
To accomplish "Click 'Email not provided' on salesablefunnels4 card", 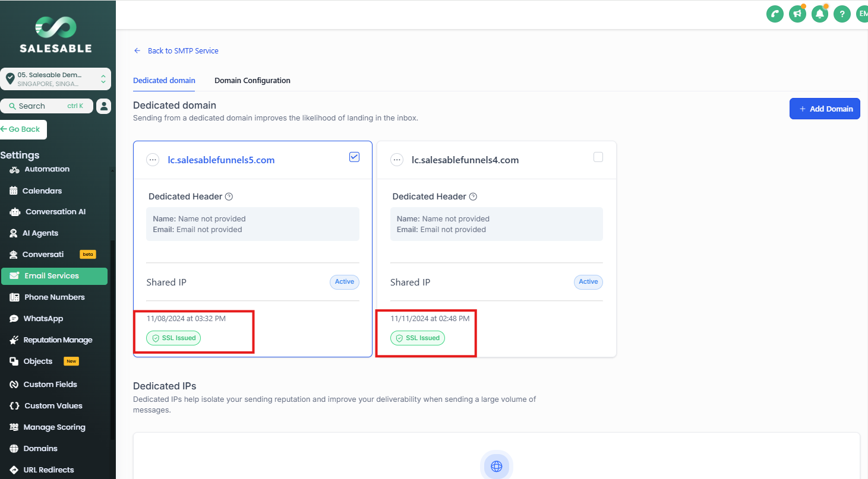I will pyautogui.click(x=453, y=230).
